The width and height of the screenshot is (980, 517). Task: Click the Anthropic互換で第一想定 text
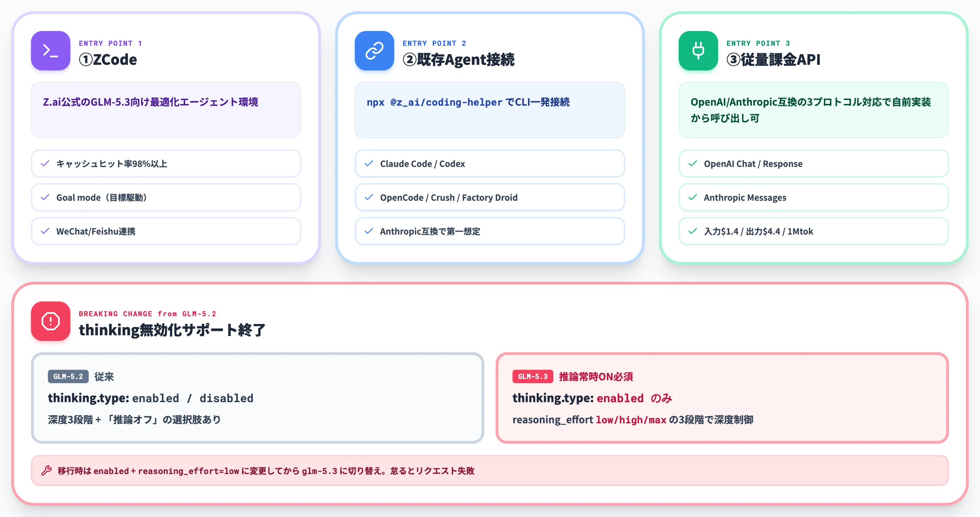(430, 231)
